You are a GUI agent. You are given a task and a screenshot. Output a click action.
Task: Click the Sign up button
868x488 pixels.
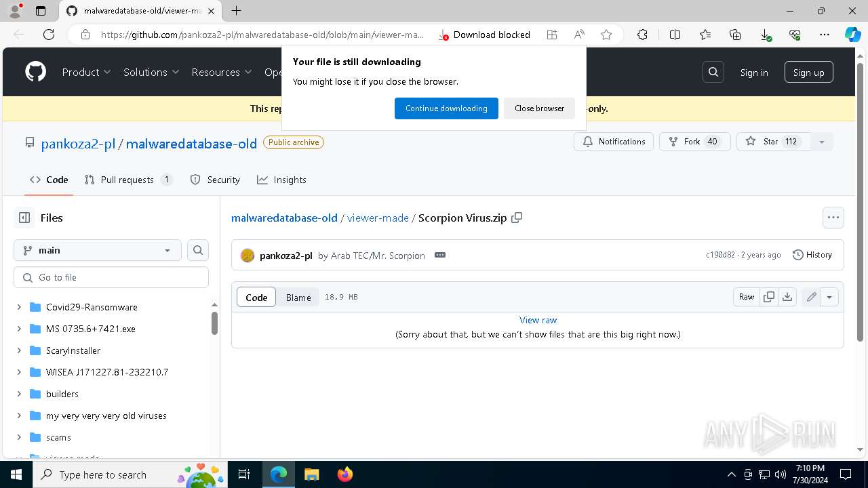click(x=809, y=72)
